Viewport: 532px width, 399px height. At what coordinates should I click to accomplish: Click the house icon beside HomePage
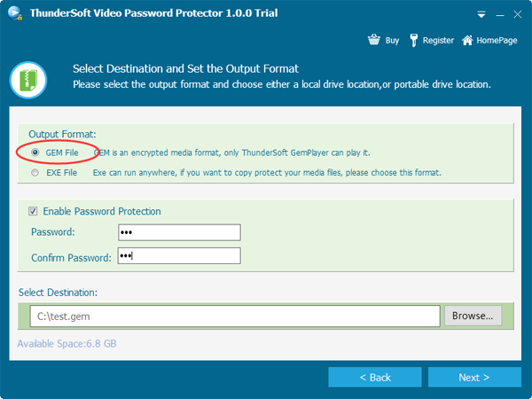coord(467,40)
